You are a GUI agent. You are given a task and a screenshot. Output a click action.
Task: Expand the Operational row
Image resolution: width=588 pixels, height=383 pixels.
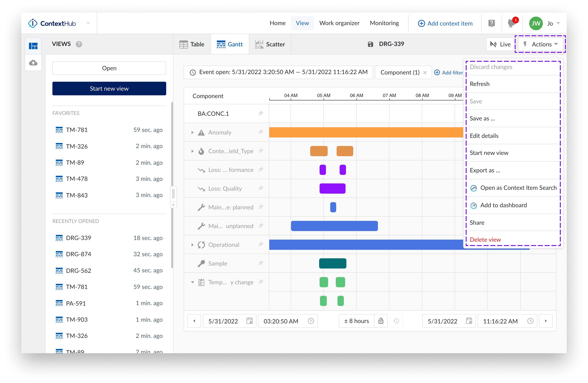pyautogui.click(x=192, y=244)
